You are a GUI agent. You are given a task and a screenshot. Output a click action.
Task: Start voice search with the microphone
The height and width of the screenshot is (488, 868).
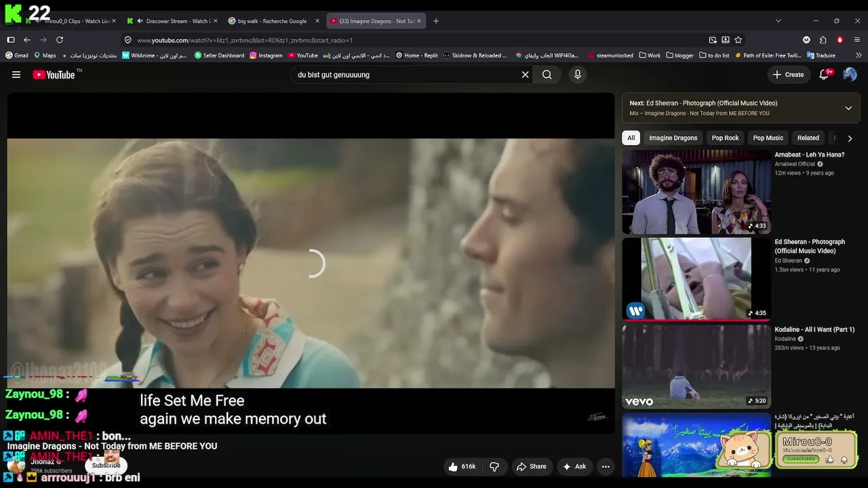pos(578,75)
